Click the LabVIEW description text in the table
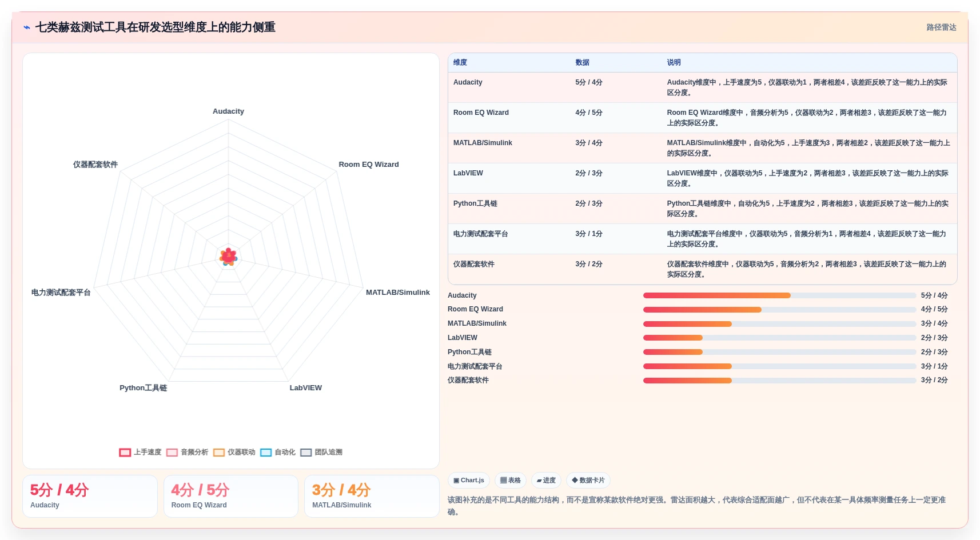Screen dimensions: 980x540 coord(807,178)
